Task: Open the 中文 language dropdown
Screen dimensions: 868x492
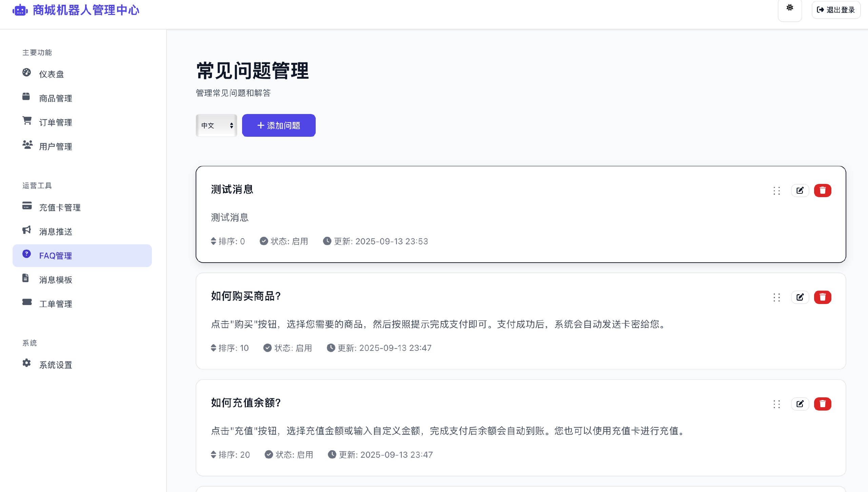Action: point(216,125)
